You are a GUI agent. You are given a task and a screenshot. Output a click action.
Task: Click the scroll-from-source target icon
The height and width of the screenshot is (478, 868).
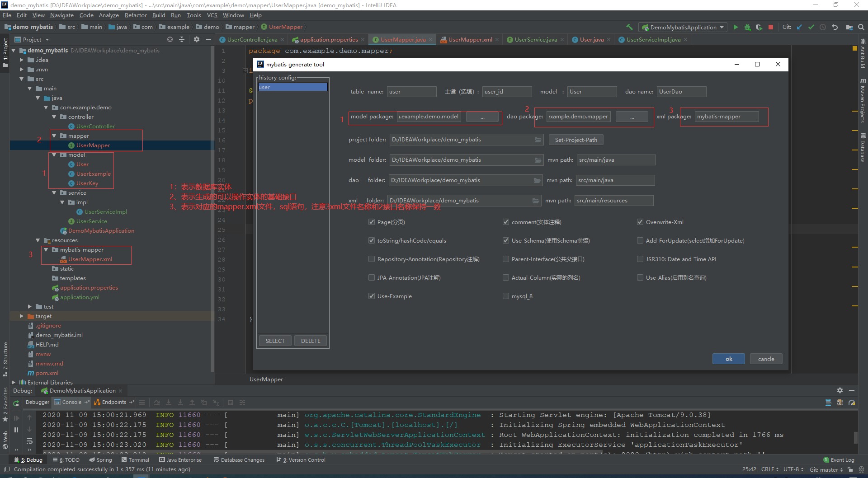[170, 39]
